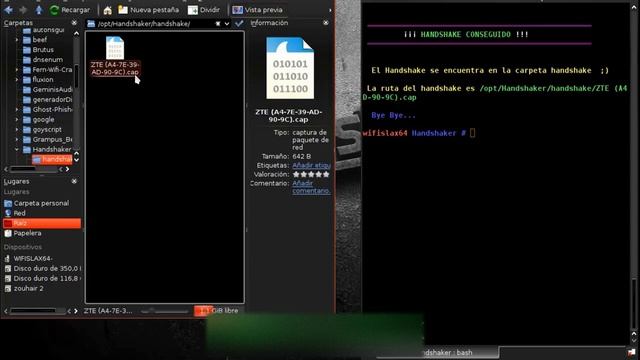Click the large binary file preview icon
640x360 pixels.
[x=290, y=68]
